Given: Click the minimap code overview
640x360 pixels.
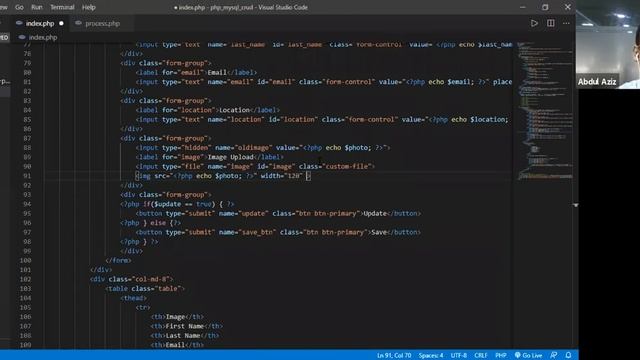Looking at the screenshot, I should point(545,110).
